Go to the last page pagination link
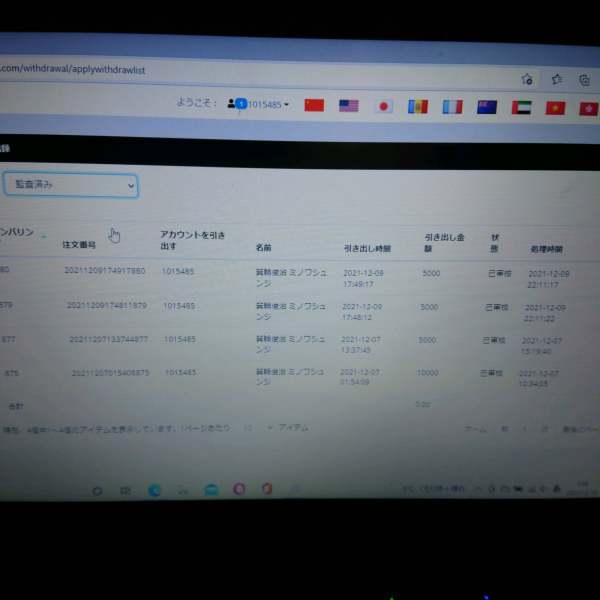600x600 pixels. pos(580,429)
